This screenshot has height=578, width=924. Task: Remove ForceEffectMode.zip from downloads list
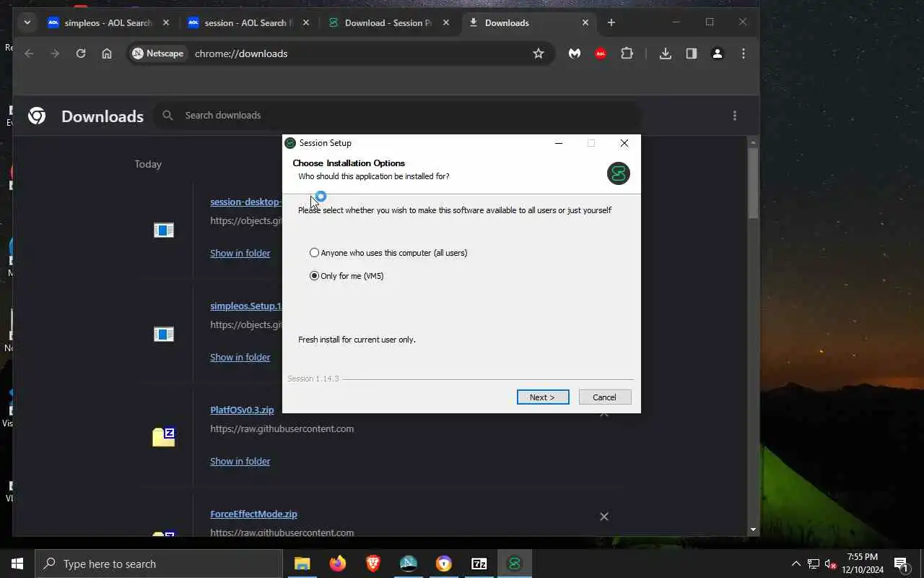[x=604, y=517]
